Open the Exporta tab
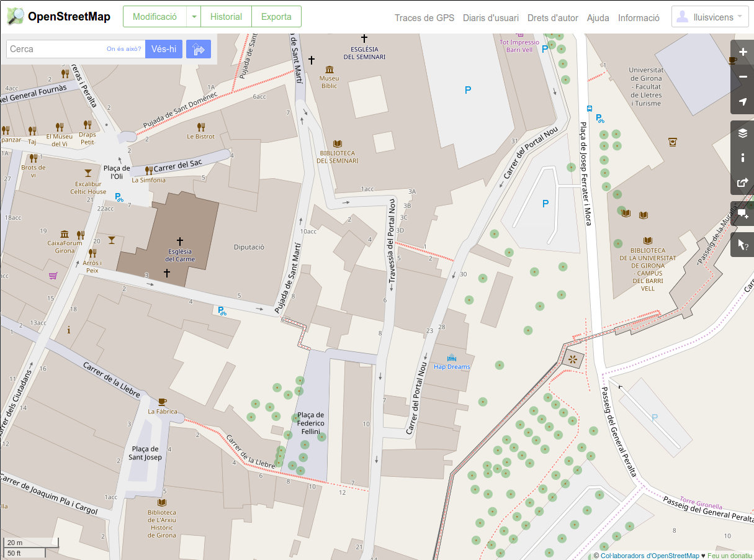Image resolution: width=754 pixels, height=560 pixels. coord(276,17)
